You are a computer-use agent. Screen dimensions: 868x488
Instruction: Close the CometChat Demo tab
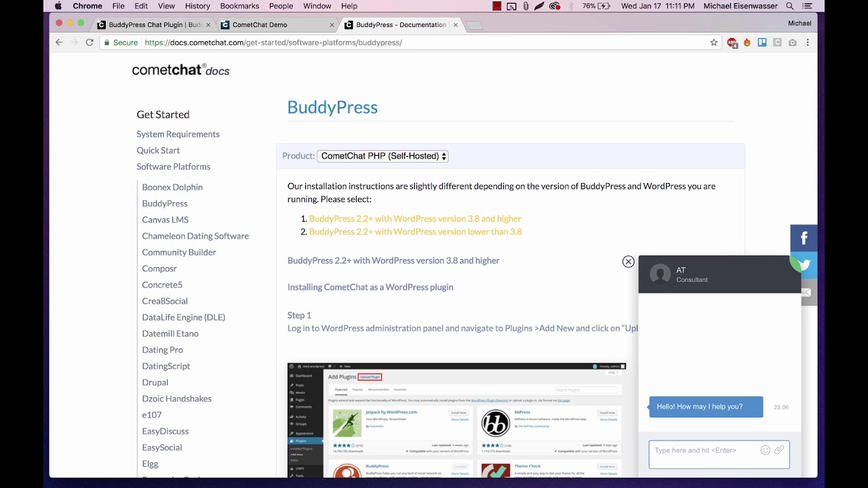coord(332,24)
